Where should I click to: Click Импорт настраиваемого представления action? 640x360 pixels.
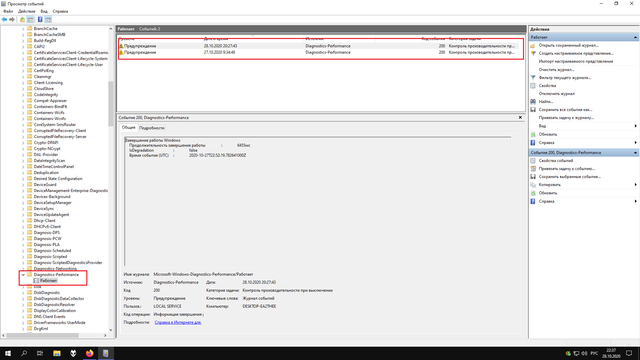[x=576, y=62]
